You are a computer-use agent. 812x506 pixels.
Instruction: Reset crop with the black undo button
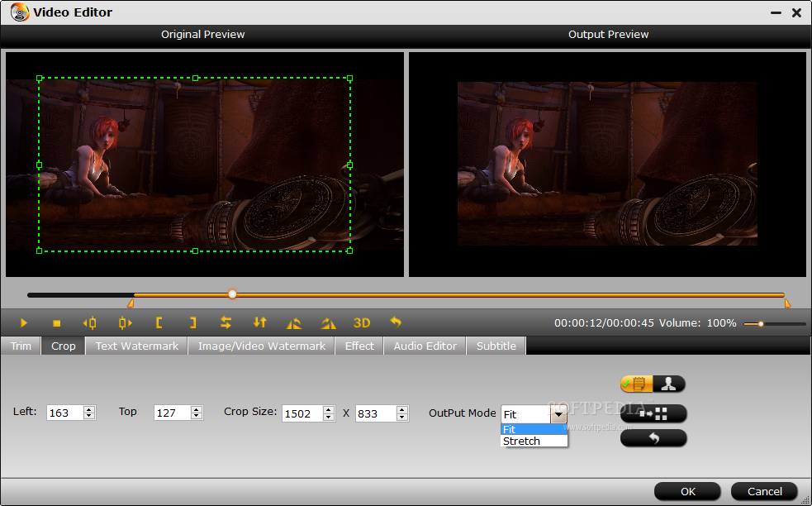pyautogui.click(x=653, y=438)
